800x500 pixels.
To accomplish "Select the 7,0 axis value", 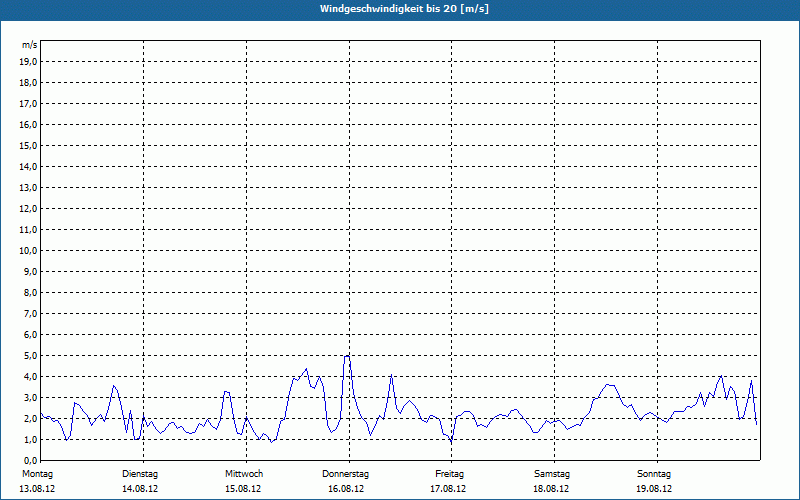I will tap(31, 314).
